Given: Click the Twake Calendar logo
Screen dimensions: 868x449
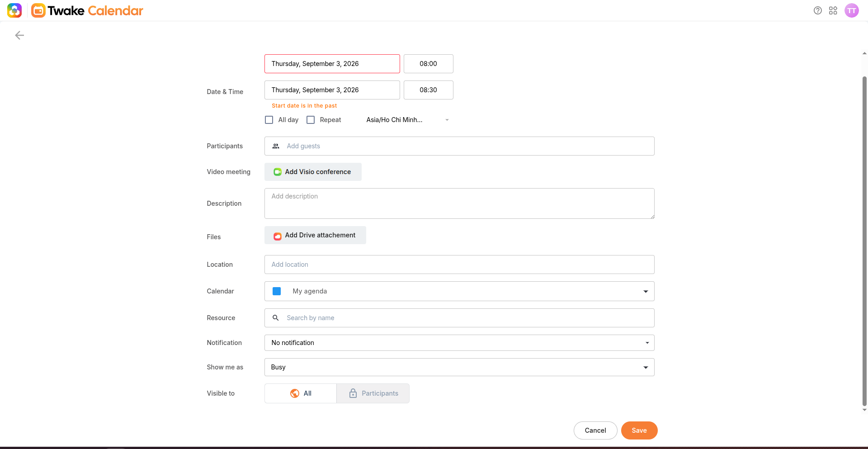Looking at the screenshot, I should (x=87, y=10).
